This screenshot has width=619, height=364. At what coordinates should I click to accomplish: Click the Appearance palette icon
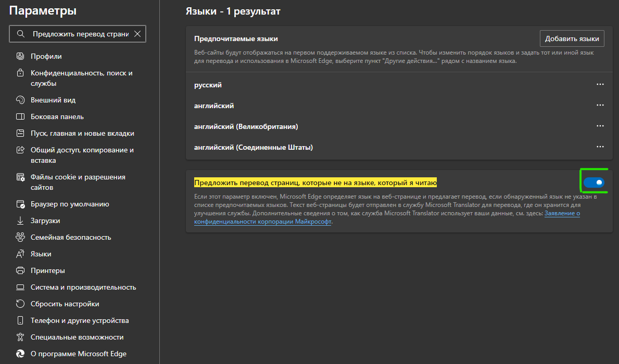(x=20, y=100)
